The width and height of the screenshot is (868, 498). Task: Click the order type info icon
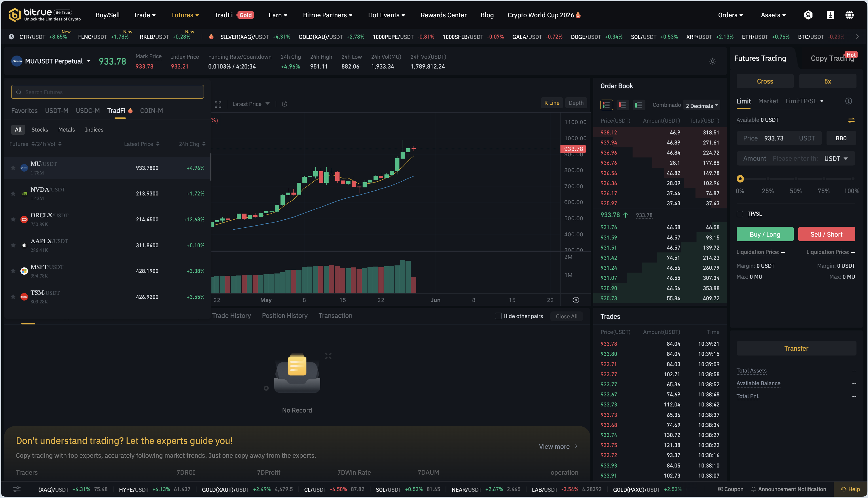[x=848, y=101]
